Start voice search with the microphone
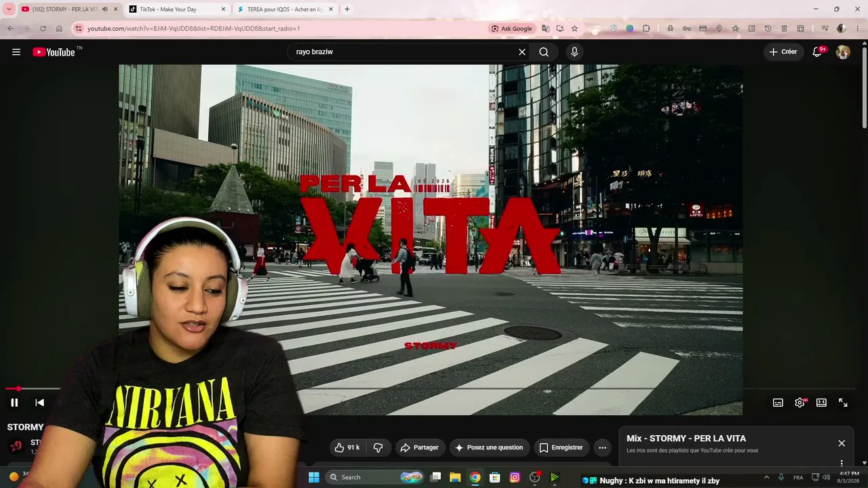Image resolution: width=868 pixels, height=488 pixels. point(575,52)
